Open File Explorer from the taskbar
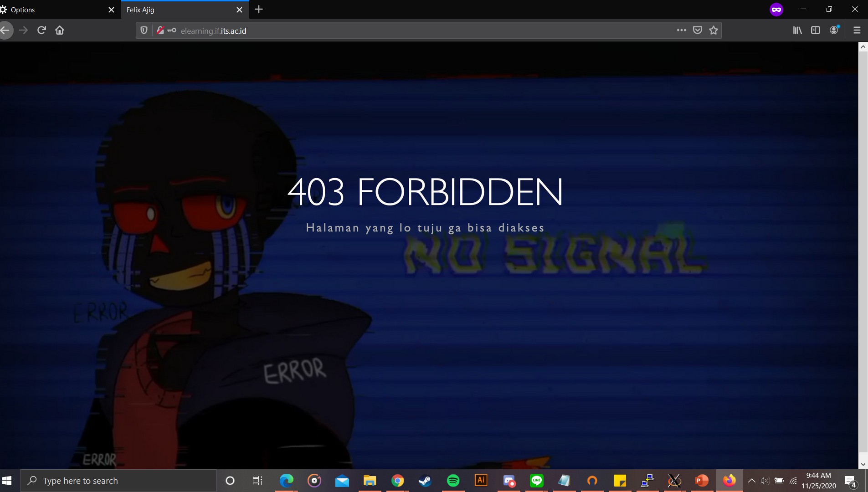This screenshot has width=868, height=492. (370, 481)
